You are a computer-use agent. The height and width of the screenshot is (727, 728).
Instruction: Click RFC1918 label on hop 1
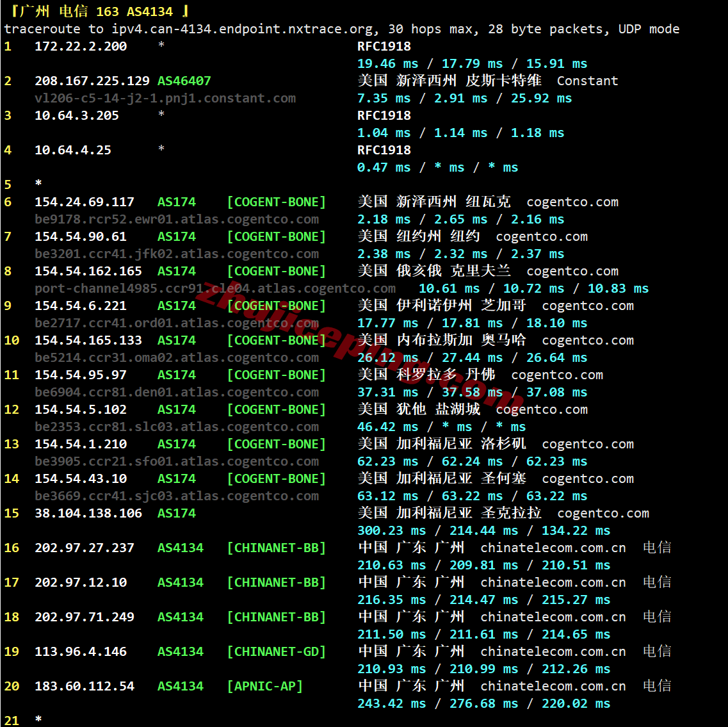coord(384,46)
